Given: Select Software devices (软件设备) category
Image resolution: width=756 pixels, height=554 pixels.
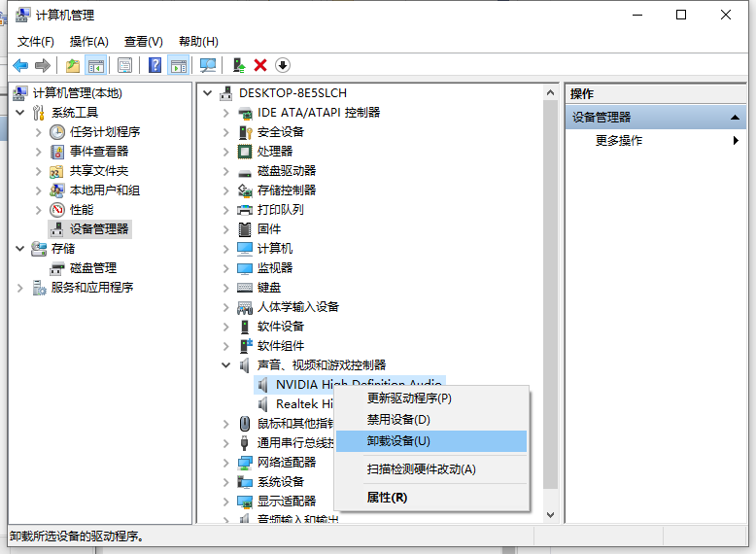Looking at the screenshot, I should coord(281,327).
